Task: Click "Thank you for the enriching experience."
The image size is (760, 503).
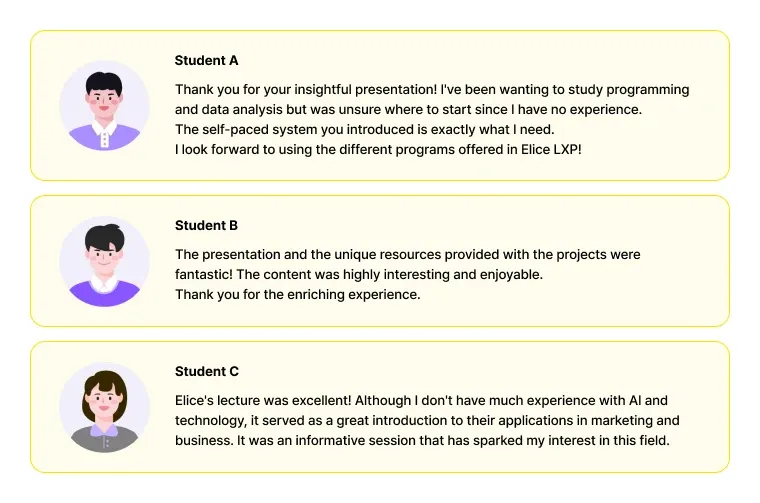Action: click(297, 295)
